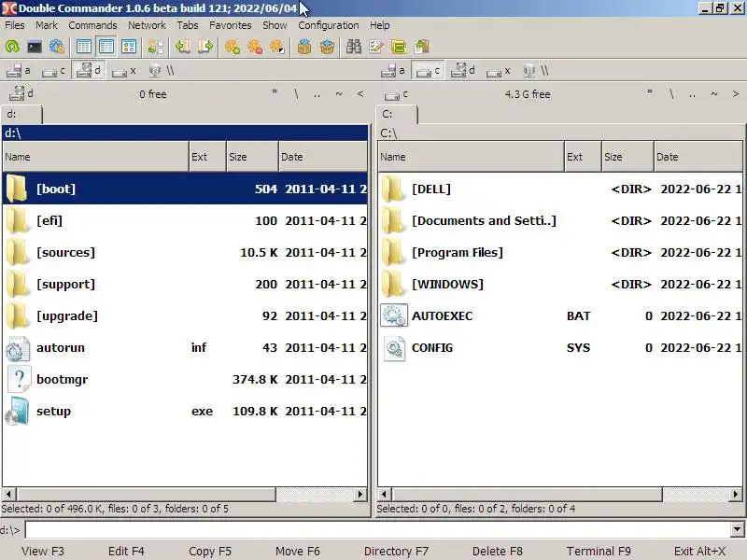Click the WINDOWS folder icon
This screenshot has height=560, width=747.
(393, 284)
